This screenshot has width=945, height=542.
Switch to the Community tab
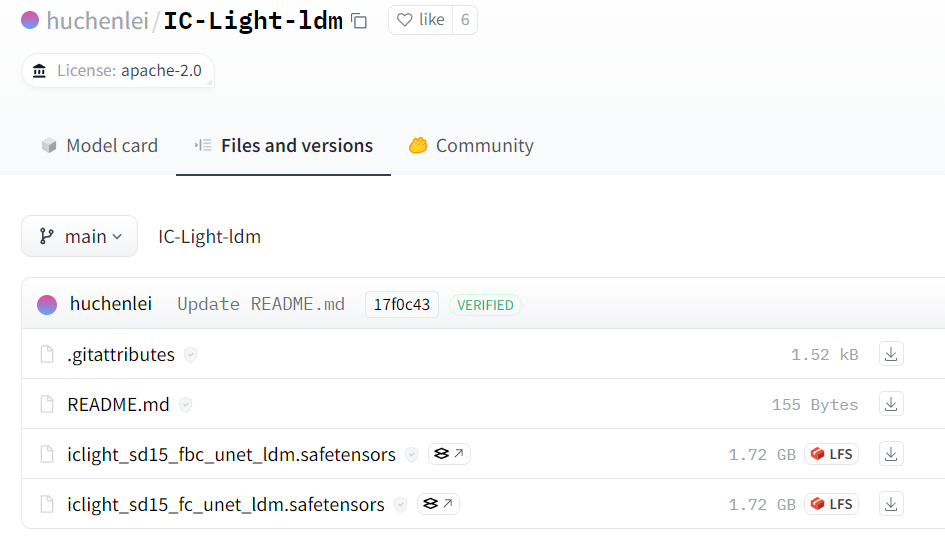(x=471, y=145)
